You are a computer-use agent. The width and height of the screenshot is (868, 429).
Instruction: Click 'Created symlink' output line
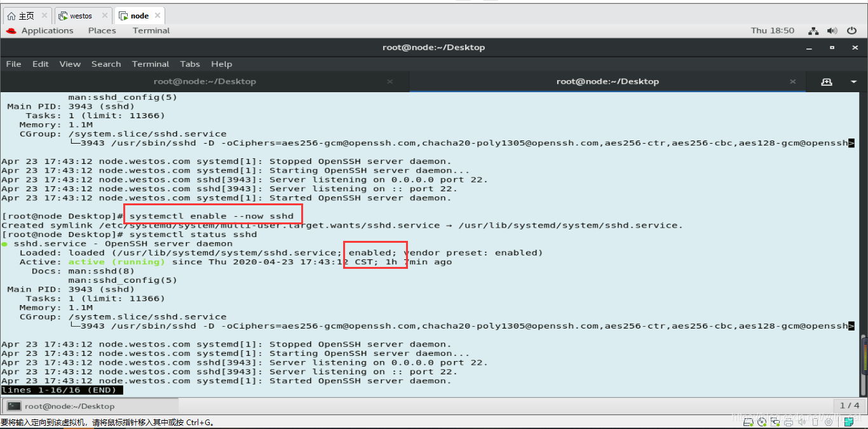pyautogui.click(x=342, y=225)
